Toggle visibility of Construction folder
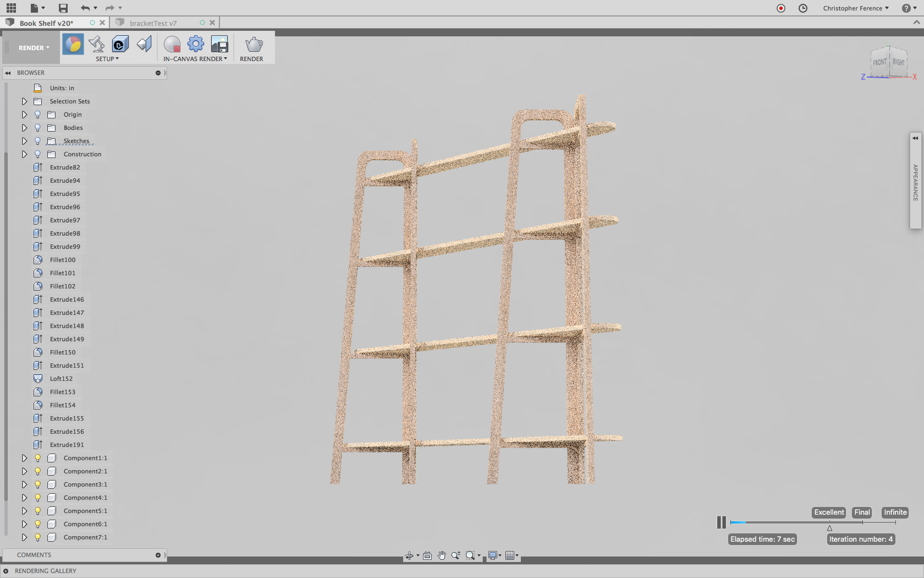 [37, 154]
